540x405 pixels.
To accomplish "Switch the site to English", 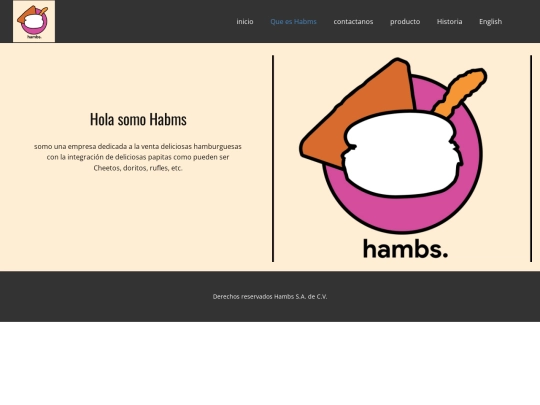I will click(x=490, y=21).
